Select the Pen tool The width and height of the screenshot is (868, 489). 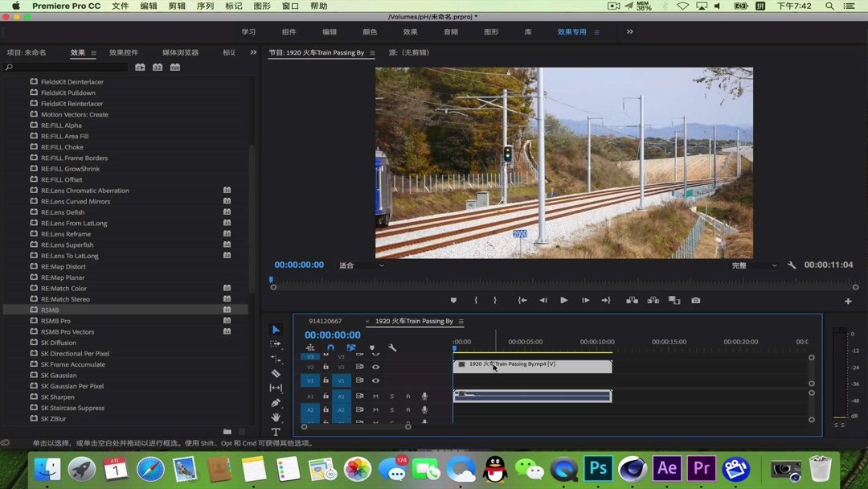(x=276, y=403)
